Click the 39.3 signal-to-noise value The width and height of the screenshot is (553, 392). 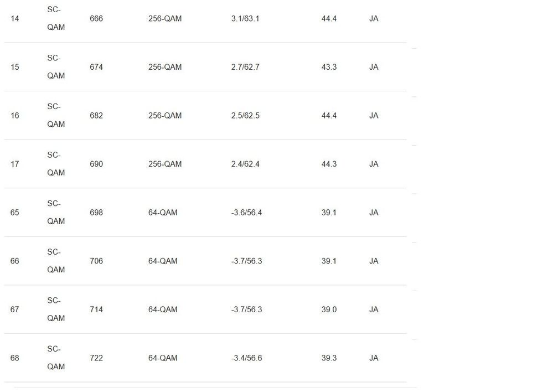(x=329, y=358)
